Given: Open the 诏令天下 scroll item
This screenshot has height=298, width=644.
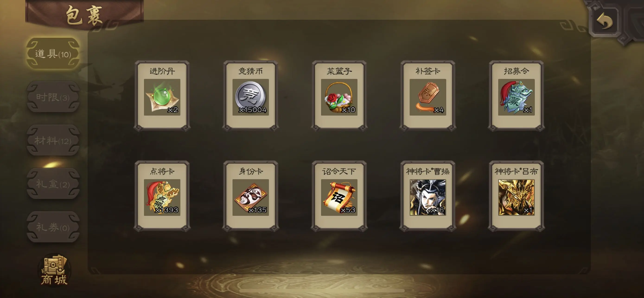Looking at the screenshot, I should 339,197.
